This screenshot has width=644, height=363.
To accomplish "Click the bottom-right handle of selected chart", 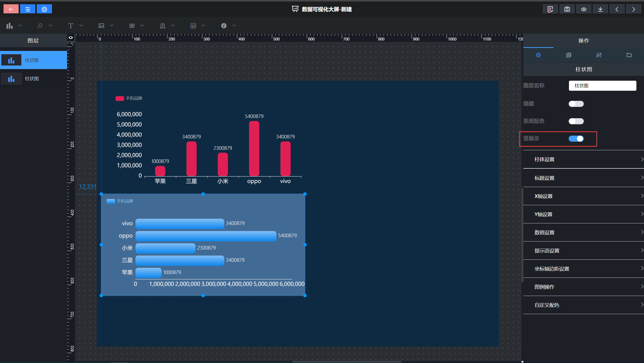I will [305, 295].
